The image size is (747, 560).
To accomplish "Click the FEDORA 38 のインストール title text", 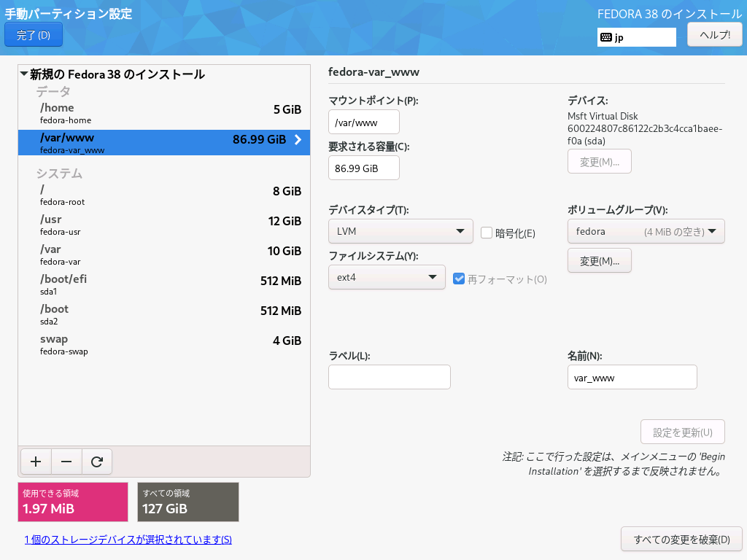I will tap(670, 14).
